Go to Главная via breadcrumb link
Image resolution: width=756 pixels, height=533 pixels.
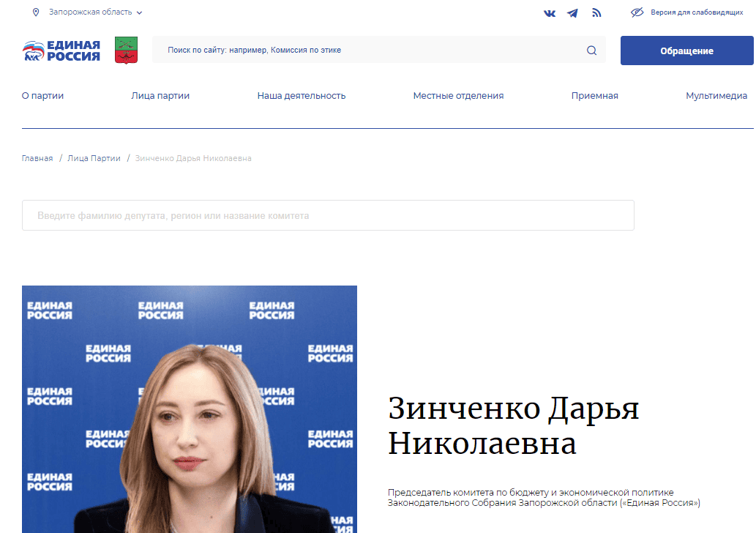tap(37, 158)
